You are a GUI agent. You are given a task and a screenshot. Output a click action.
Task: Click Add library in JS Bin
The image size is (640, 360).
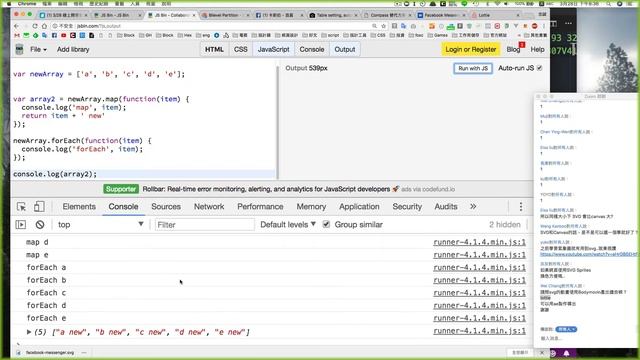click(73, 49)
